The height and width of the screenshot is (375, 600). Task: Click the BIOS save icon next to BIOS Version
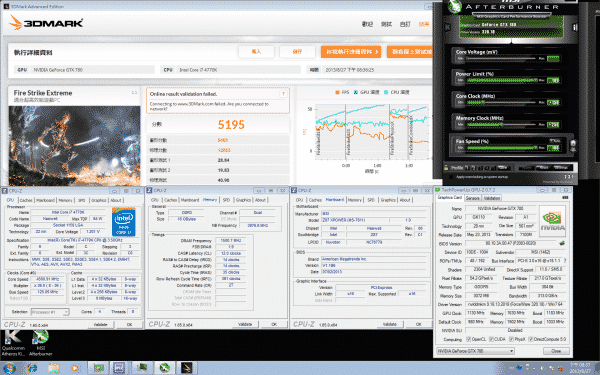(562, 243)
